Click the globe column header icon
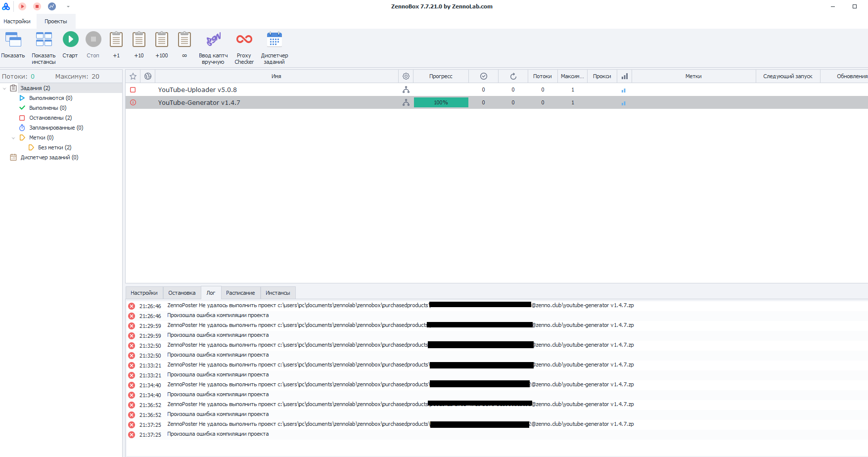The width and height of the screenshot is (868, 457). pos(148,76)
